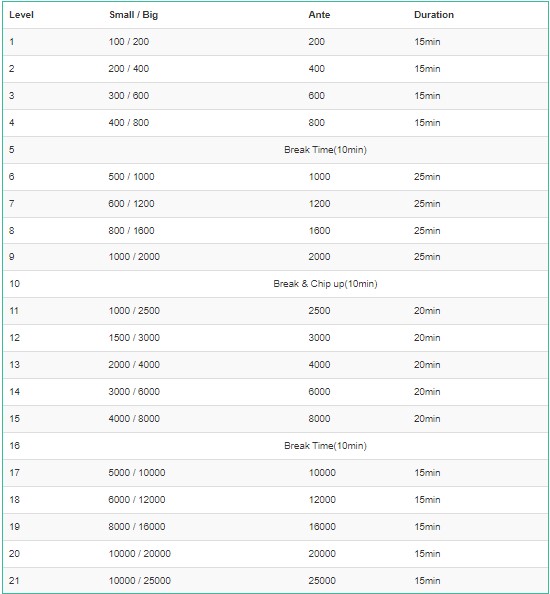The width and height of the screenshot is (550, 594).
Task: Select the 100 / 200 blinds cell
Action: coord(129,42)
